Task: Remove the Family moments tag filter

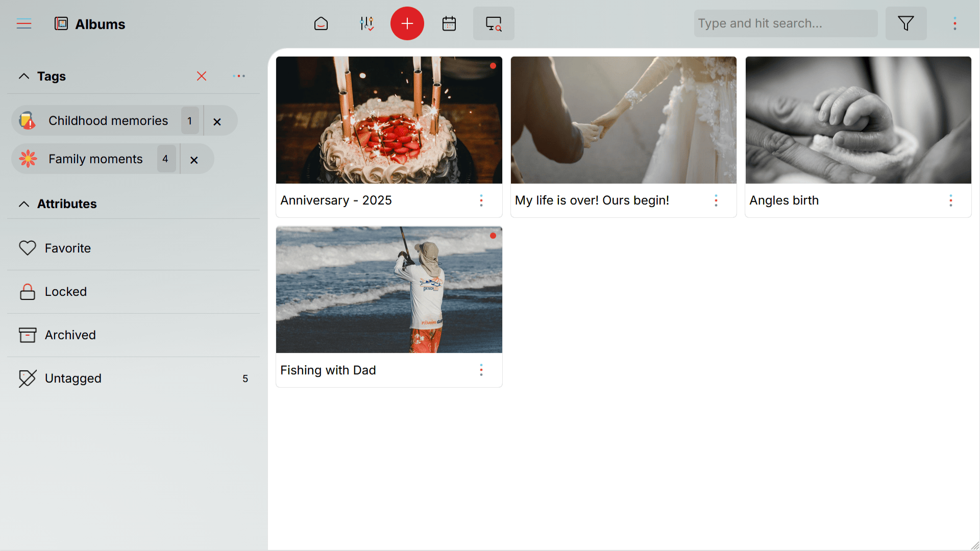Action: point(194,160)
